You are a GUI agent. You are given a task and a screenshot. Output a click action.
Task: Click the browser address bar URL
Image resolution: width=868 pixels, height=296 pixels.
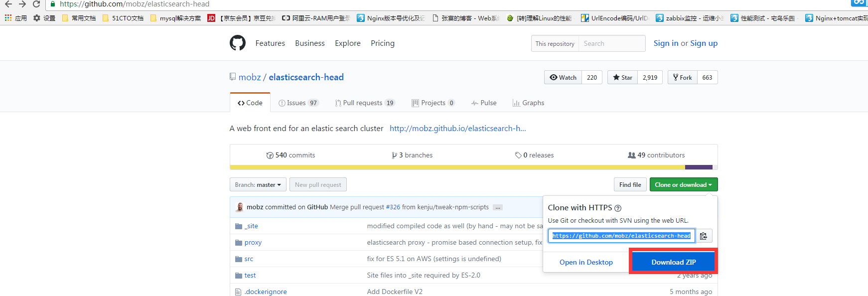(135, 4)
